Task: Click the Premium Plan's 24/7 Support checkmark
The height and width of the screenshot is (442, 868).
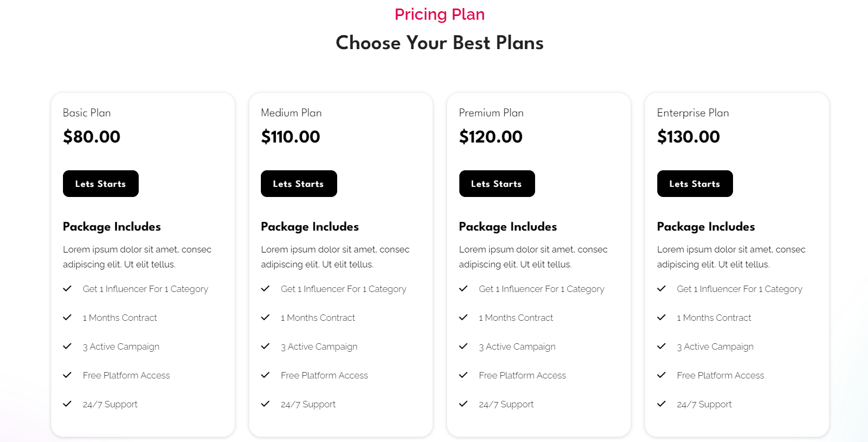Action: 463,404
